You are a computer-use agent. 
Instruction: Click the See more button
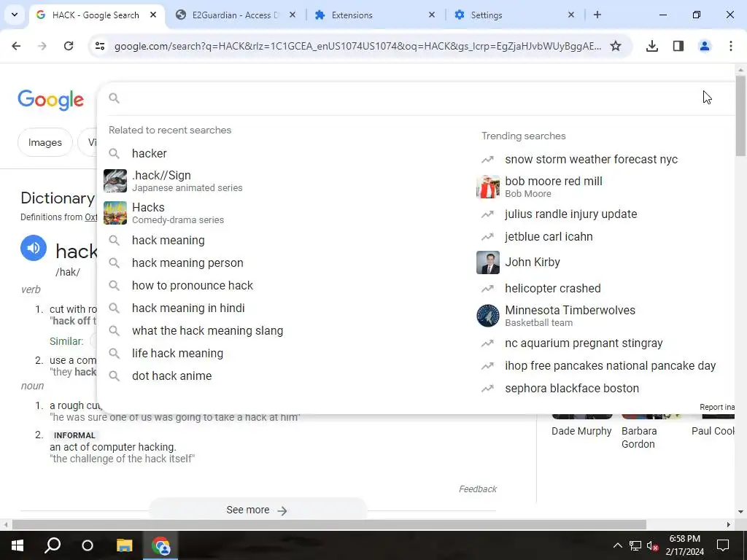tap(258, 510)
